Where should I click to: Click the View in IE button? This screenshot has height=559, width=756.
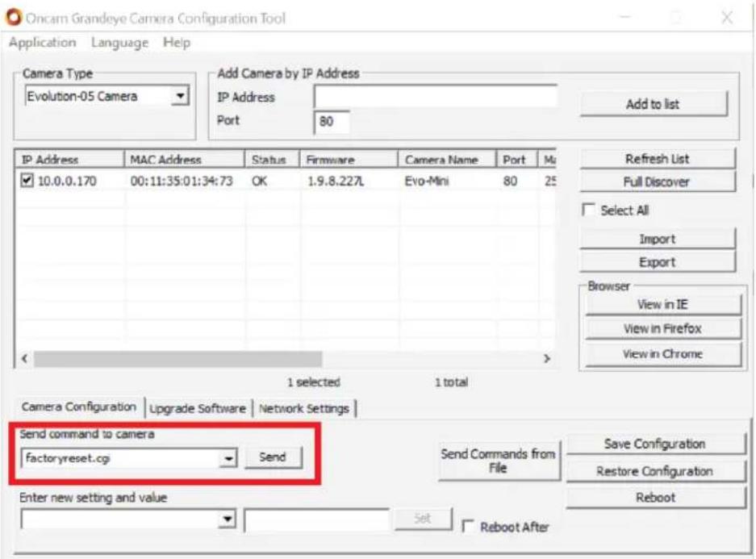tap(663, 305)
